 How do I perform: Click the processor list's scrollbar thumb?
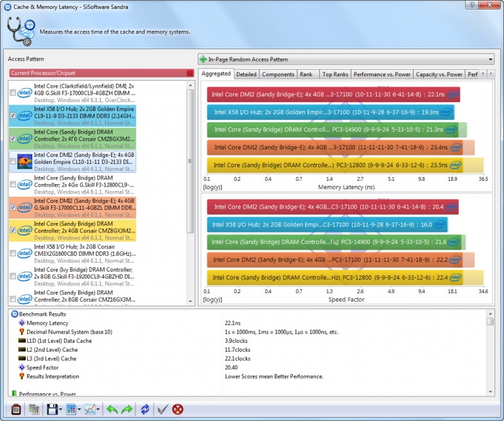190,161
